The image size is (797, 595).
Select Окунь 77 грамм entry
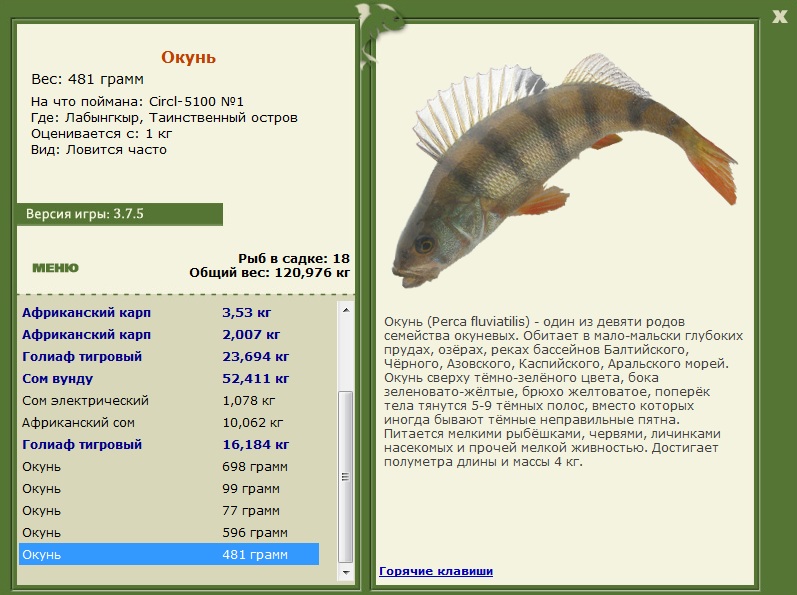(x=169, y=511)
